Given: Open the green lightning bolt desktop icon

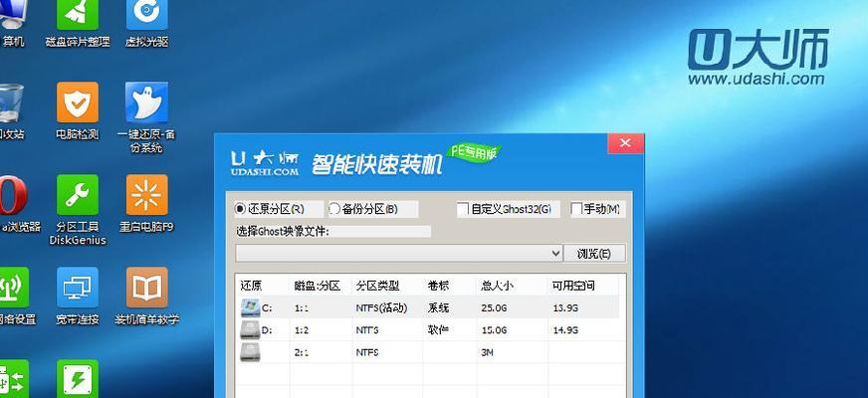Looking at the screenshot, I should tap(78, 379).
